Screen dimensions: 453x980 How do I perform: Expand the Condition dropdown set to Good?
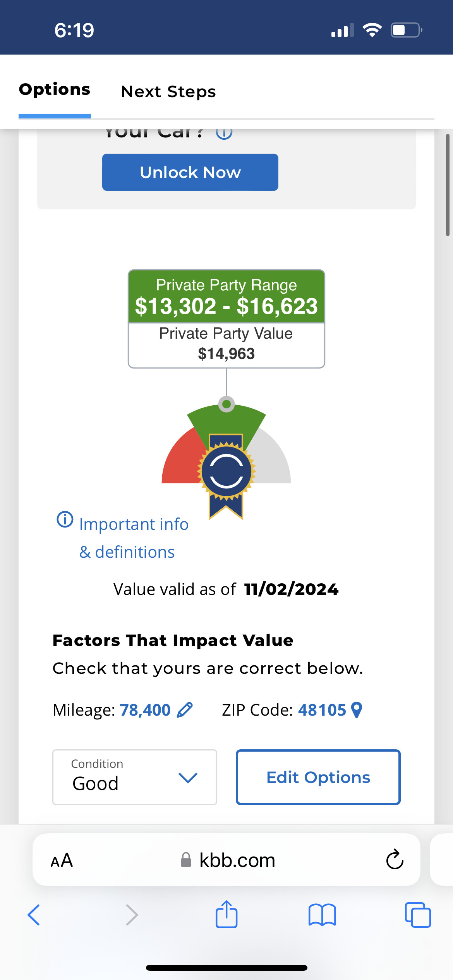134,777
